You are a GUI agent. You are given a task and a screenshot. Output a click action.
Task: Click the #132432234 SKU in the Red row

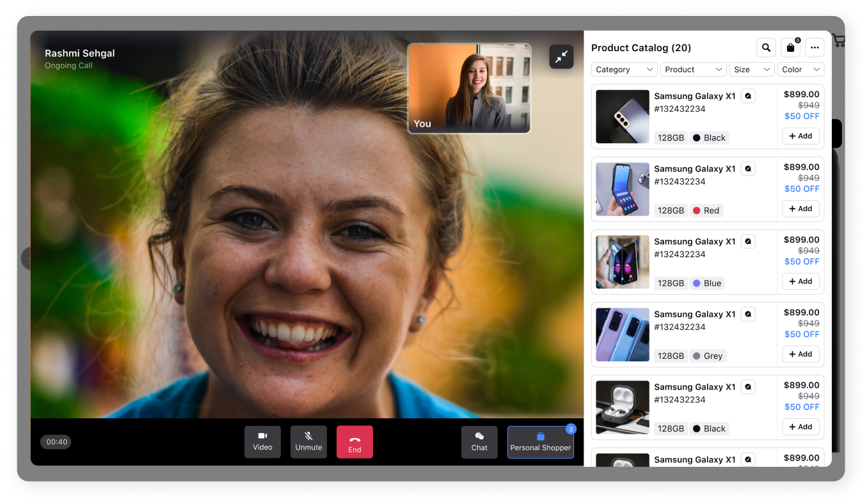pos(680,182)
